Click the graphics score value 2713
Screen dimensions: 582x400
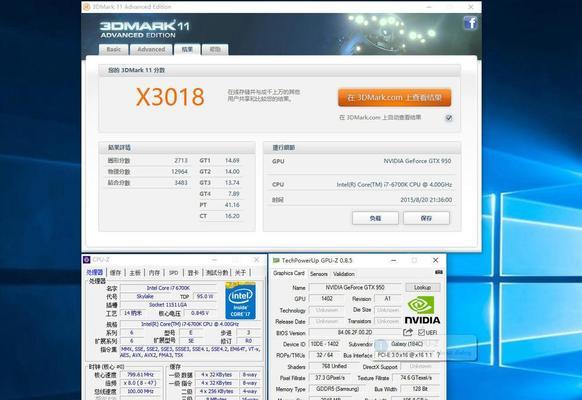181,161
